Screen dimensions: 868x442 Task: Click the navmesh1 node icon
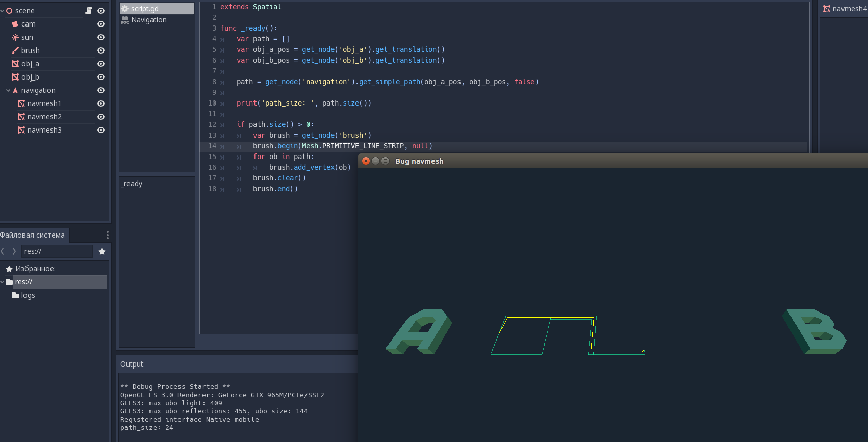pos(21,103)
